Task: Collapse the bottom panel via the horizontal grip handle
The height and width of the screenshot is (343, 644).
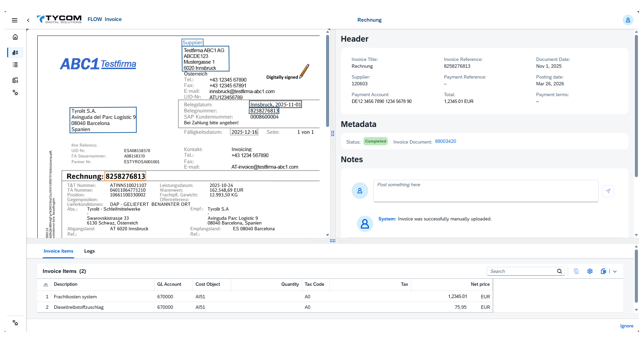Action: tap(333, 241)
